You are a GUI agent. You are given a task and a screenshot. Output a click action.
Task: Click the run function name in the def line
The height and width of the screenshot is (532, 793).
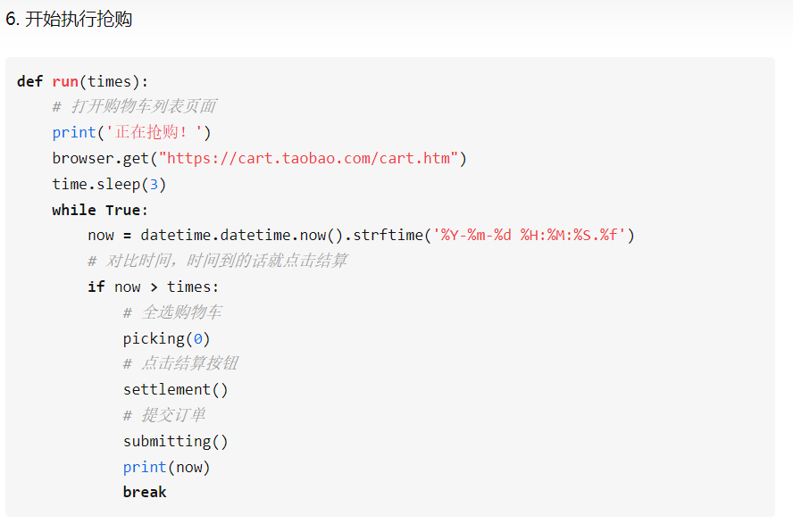(65, 81)
